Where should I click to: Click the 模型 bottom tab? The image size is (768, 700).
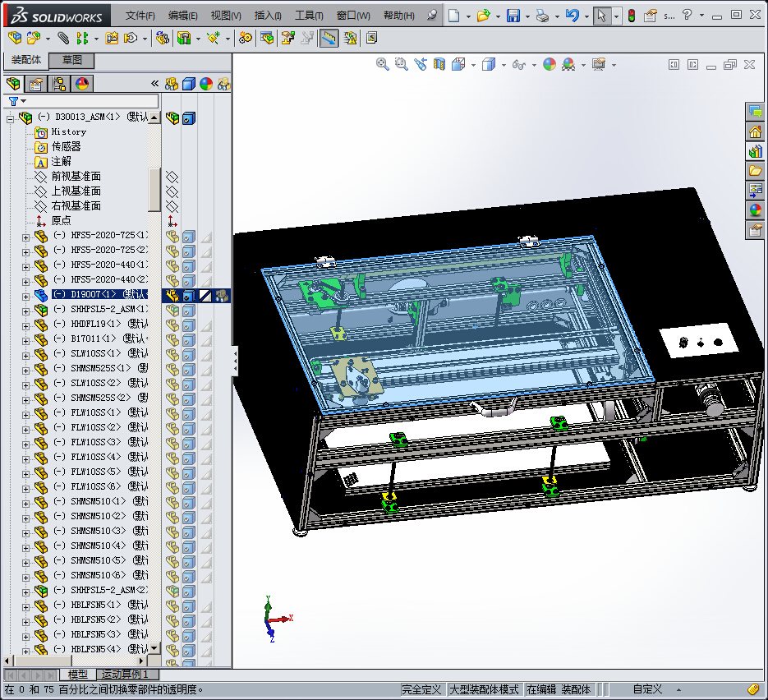pyautogui.click(x=78, y=675)
